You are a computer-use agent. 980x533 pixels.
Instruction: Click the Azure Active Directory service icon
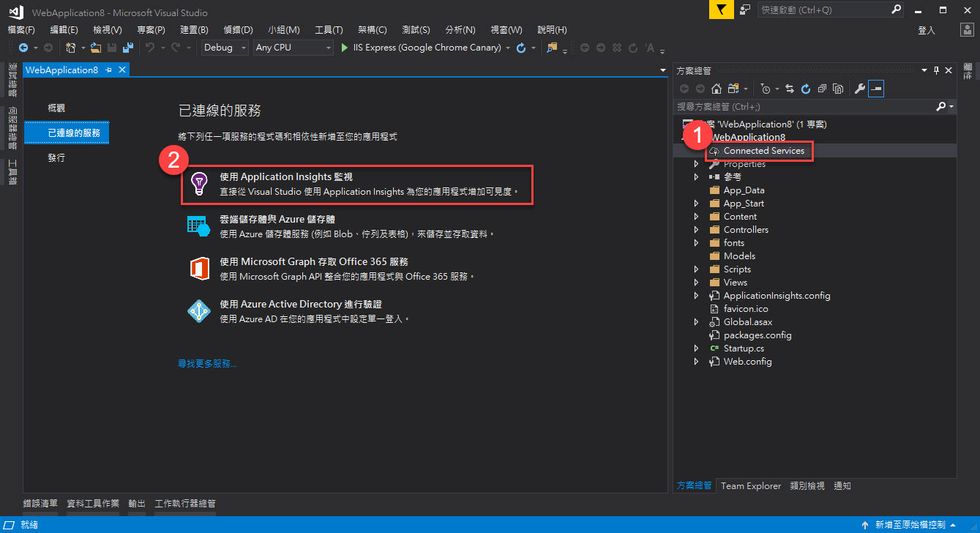pos(198,312)
